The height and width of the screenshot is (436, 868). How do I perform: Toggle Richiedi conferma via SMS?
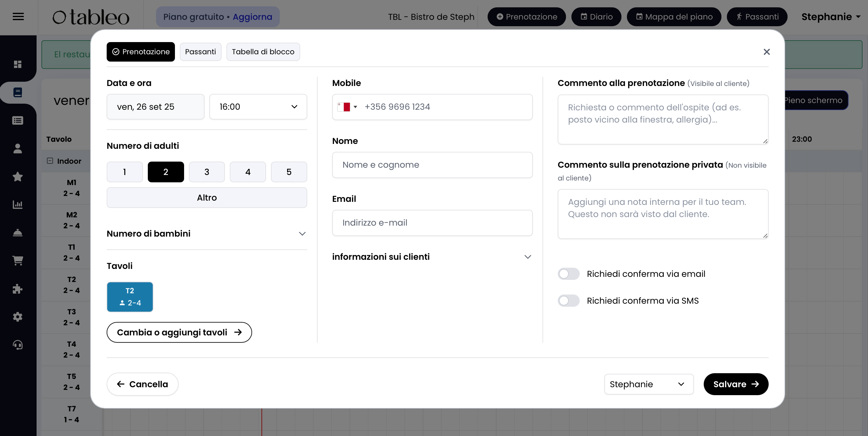click(x=568, y=300)
